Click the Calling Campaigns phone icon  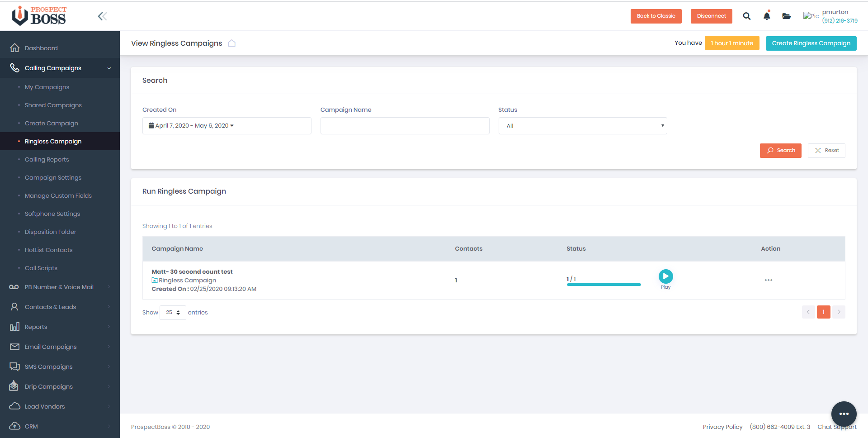coord(14,68)
